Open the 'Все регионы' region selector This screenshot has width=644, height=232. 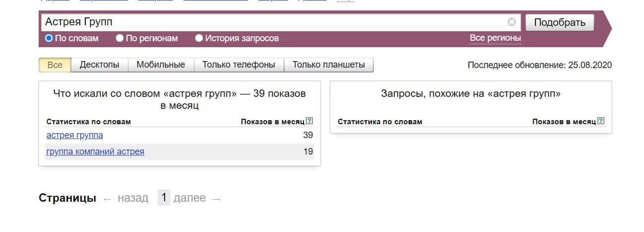[495, 38]
